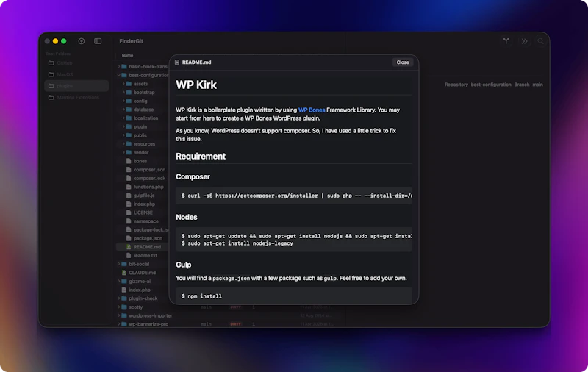This screenshot has width=588, height=372.
Task: Select the composer.json file
Action: [x=149, y=170]
